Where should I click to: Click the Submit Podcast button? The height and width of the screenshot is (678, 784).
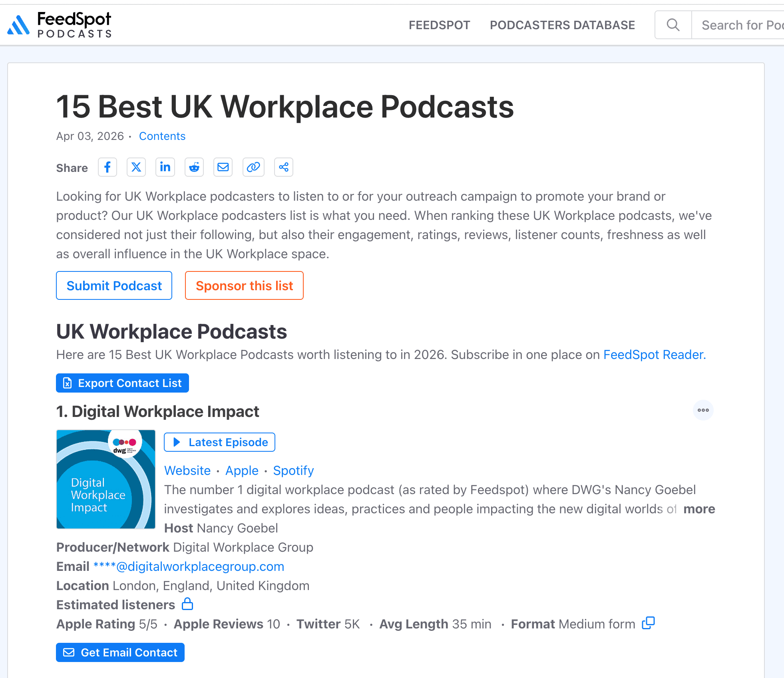pyautogui.click(x=114, y=285)
